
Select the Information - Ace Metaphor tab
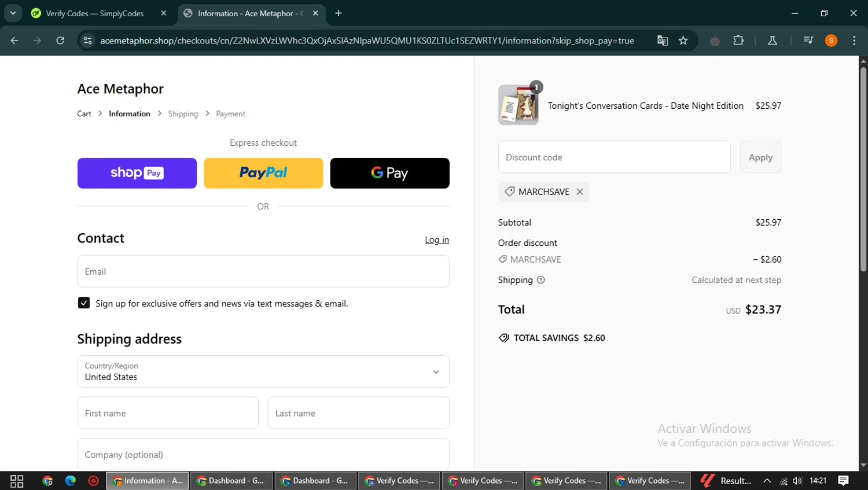(251, 13)
